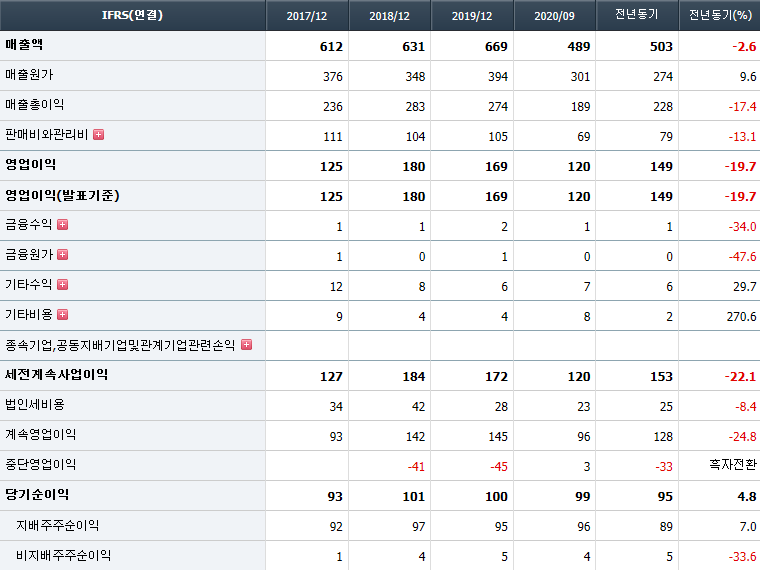The height and width of the screenshot is (570, 760).
Task: Click 매출액 2020/09 value 489
Action: click(x=579, y=47)
